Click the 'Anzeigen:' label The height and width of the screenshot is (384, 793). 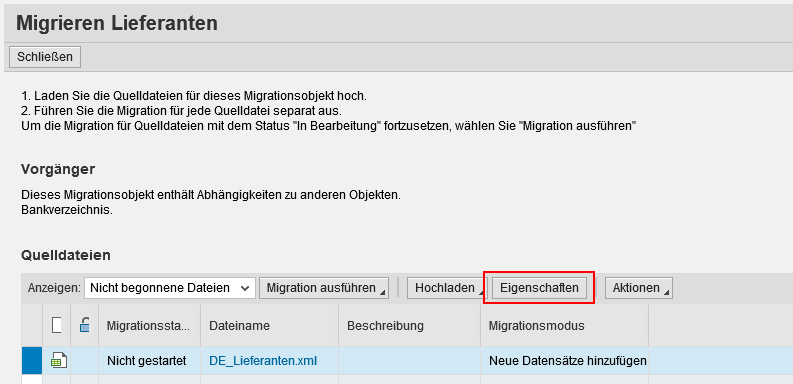(x=54, y=288)
